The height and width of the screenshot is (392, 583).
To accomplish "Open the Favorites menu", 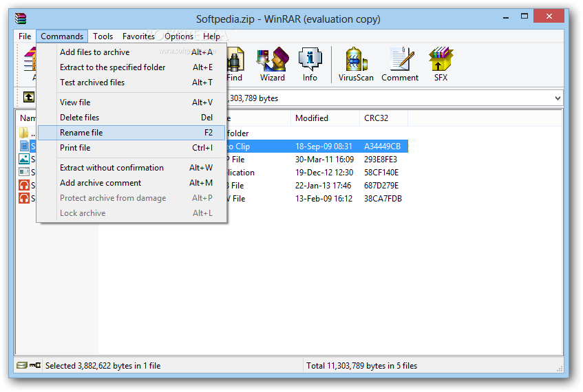I will pyautogui.click(x=138, y=36).
